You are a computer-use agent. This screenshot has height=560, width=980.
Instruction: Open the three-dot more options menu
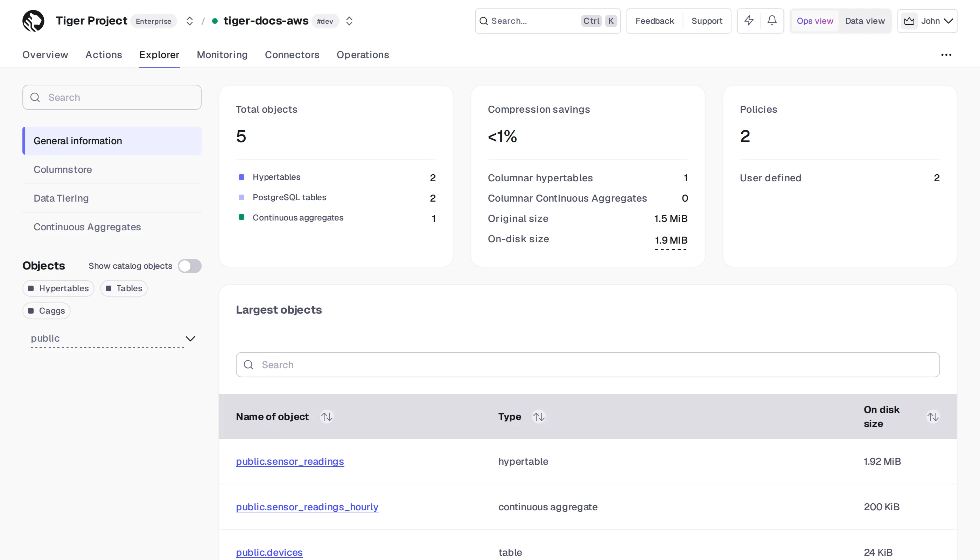coord(946,55)
